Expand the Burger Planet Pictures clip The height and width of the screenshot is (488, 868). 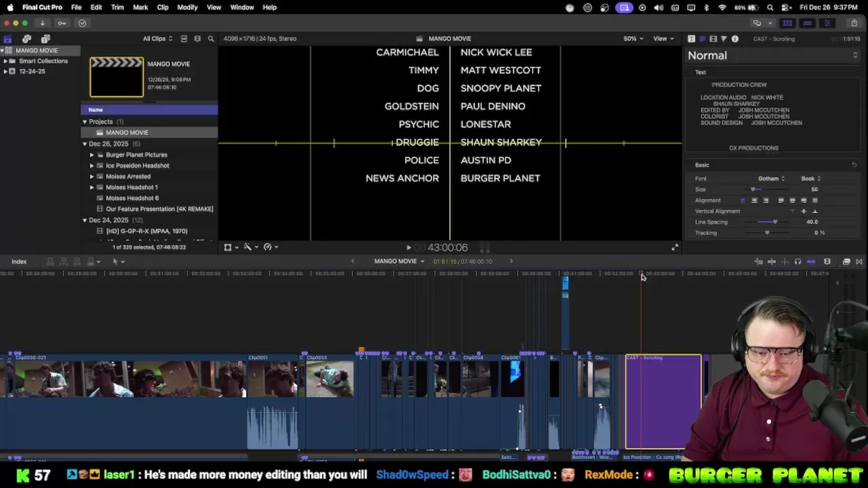[x=92, y=155]
